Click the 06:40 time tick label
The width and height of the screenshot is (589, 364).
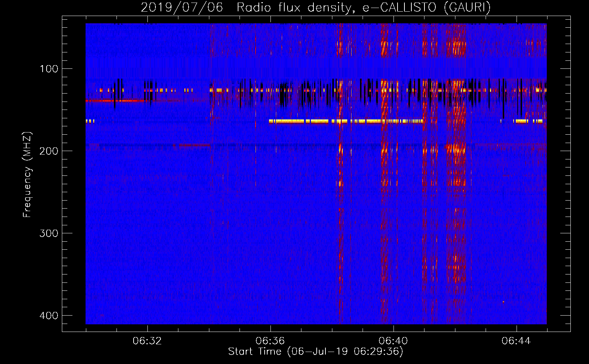393,341
